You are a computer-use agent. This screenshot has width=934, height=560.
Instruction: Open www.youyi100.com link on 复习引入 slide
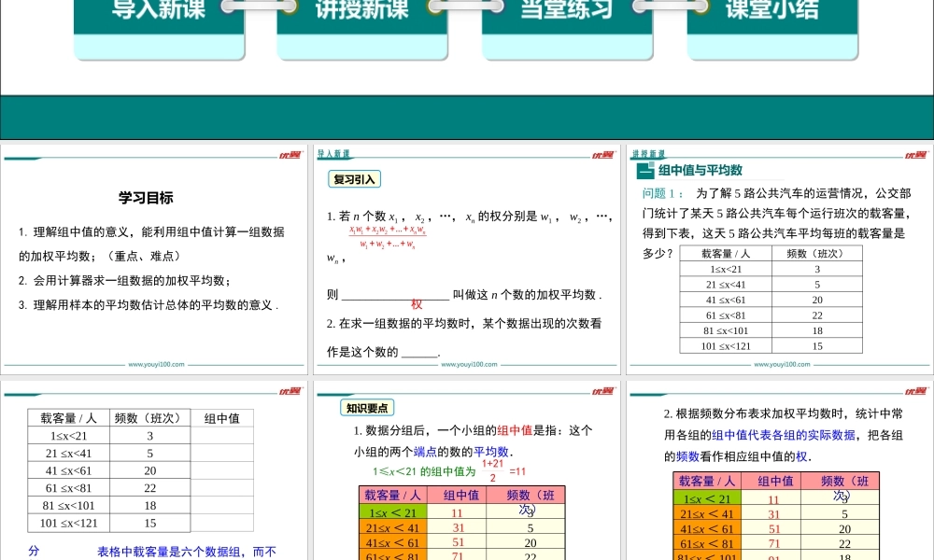tap(469, 365)
